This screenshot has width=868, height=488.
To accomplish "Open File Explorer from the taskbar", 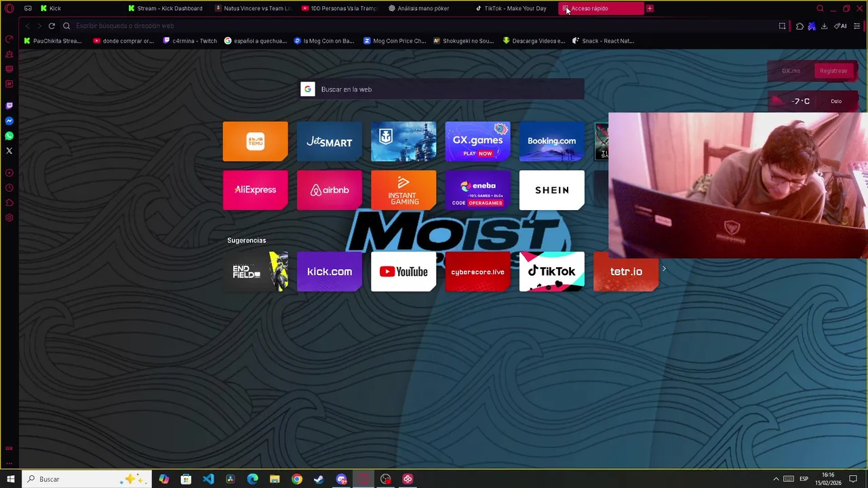I will coord(275,479).
